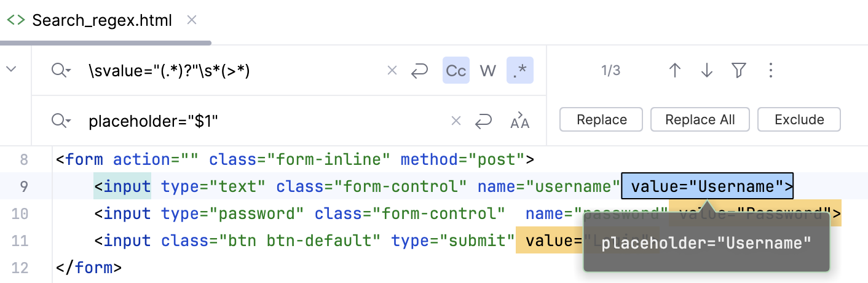Jump to previous search occurrence arrow
Viewport: 868px width, 283px height.
tap(675, 71)
